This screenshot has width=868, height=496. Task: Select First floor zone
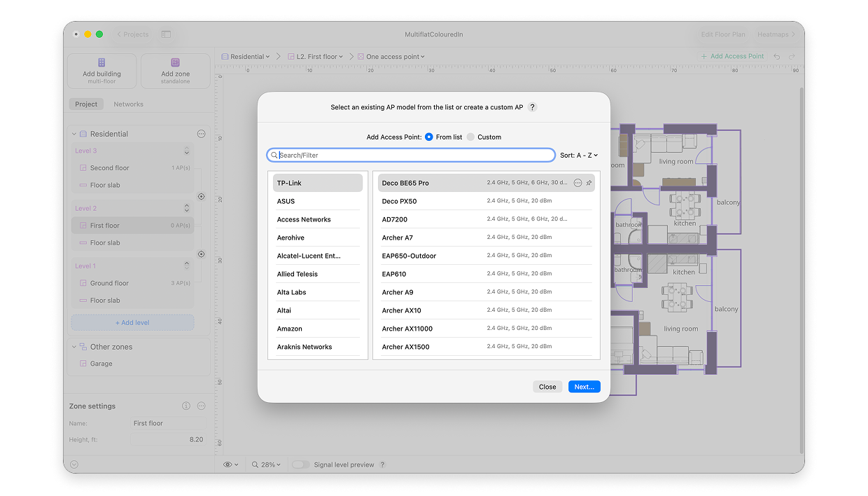[x=133, y=226]
